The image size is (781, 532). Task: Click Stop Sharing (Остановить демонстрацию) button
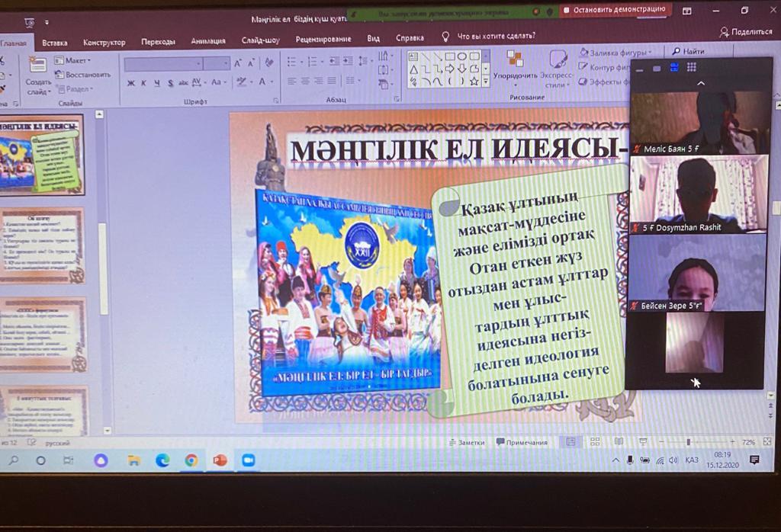(x=615, y=10)
